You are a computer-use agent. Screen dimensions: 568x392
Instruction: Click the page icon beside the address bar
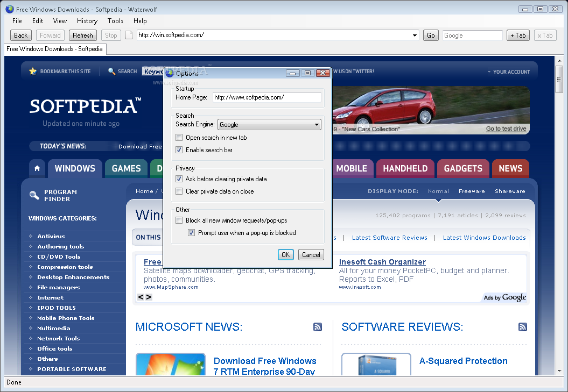pos(129,35)
